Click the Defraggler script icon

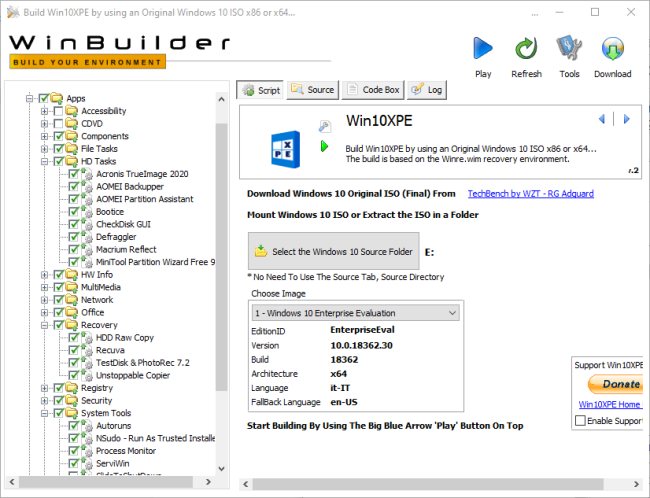point(87,237)
